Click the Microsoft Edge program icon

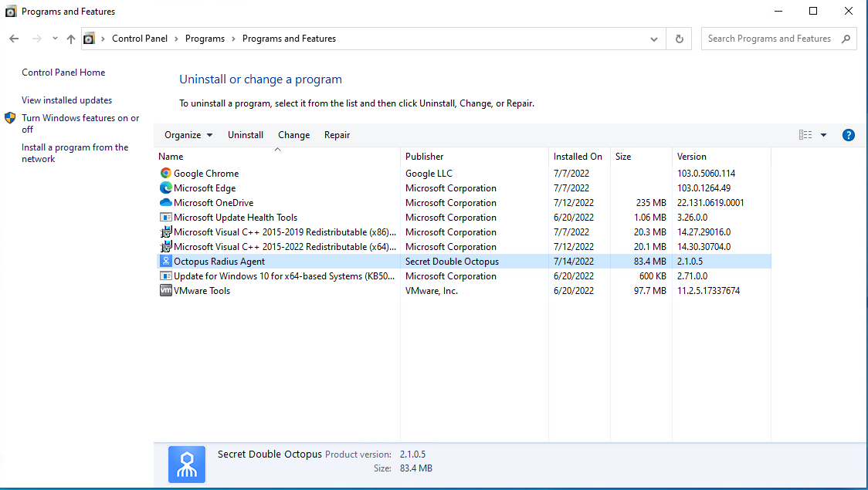pos(165,188)
